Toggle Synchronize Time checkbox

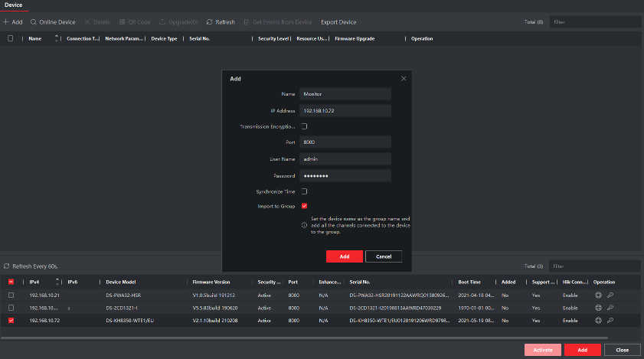pos(304,191)
